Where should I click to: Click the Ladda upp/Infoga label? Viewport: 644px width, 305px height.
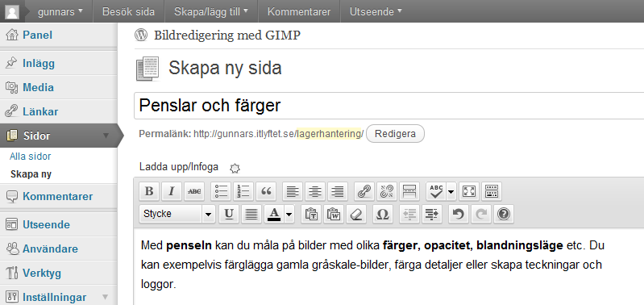pos(179,167)
